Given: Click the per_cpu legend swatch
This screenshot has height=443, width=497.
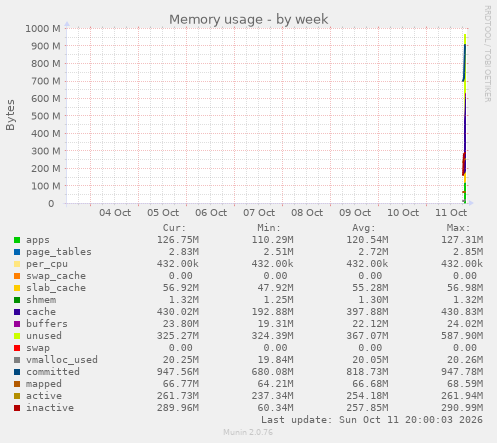Looking at the screenshot, I should (x=17, y=264).
